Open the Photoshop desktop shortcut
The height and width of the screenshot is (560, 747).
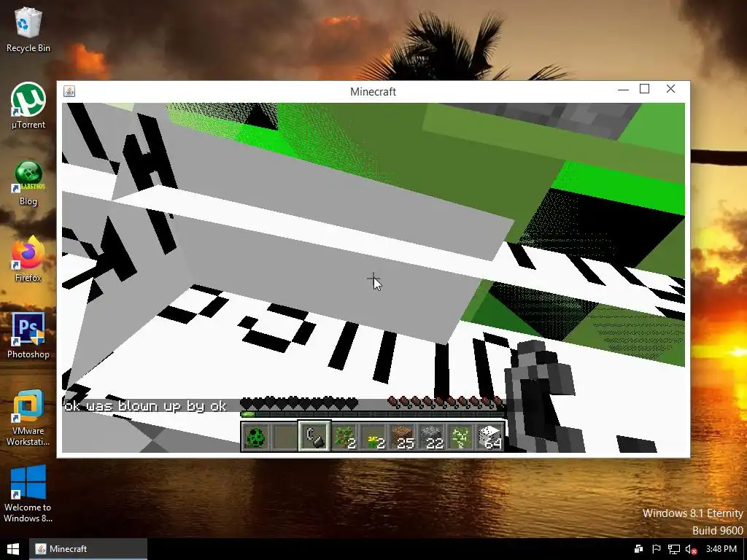coord(28,335)
